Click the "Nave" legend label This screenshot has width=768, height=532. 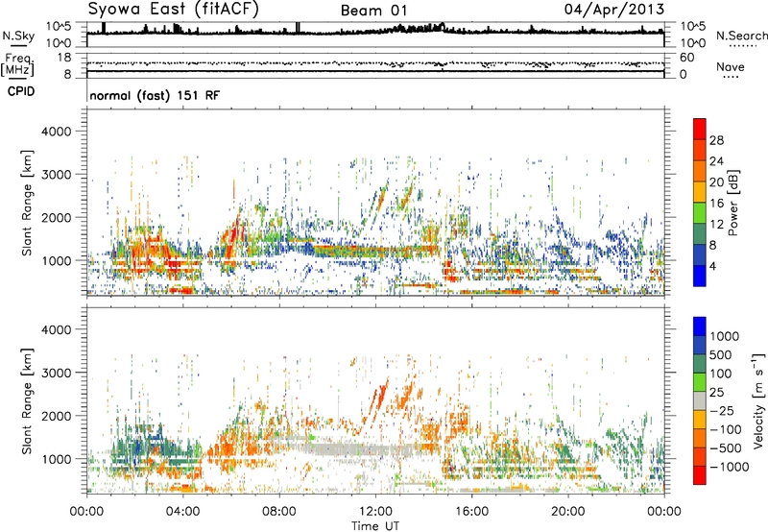[731, 66]
